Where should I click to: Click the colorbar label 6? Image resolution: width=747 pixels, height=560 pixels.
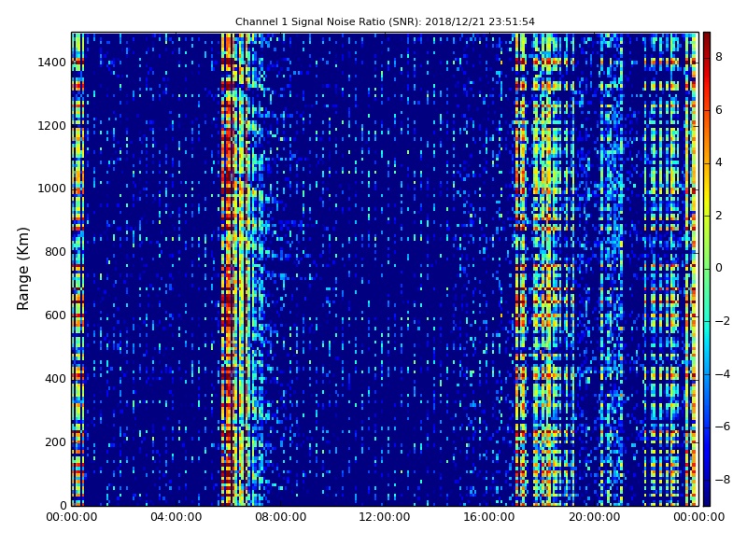click(x=719, y=110)
